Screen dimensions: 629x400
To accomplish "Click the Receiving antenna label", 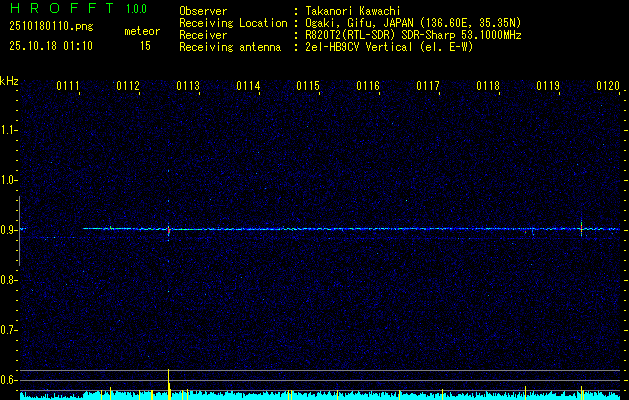I will tap(230, 47).
